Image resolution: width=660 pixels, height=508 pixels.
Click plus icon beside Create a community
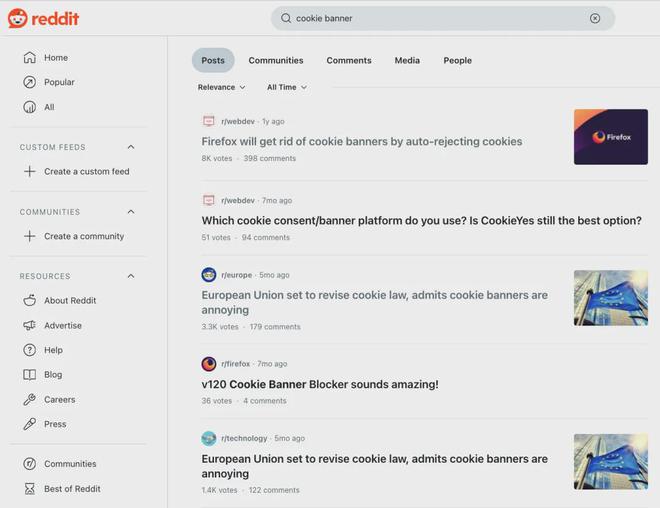tap(29, 236)
